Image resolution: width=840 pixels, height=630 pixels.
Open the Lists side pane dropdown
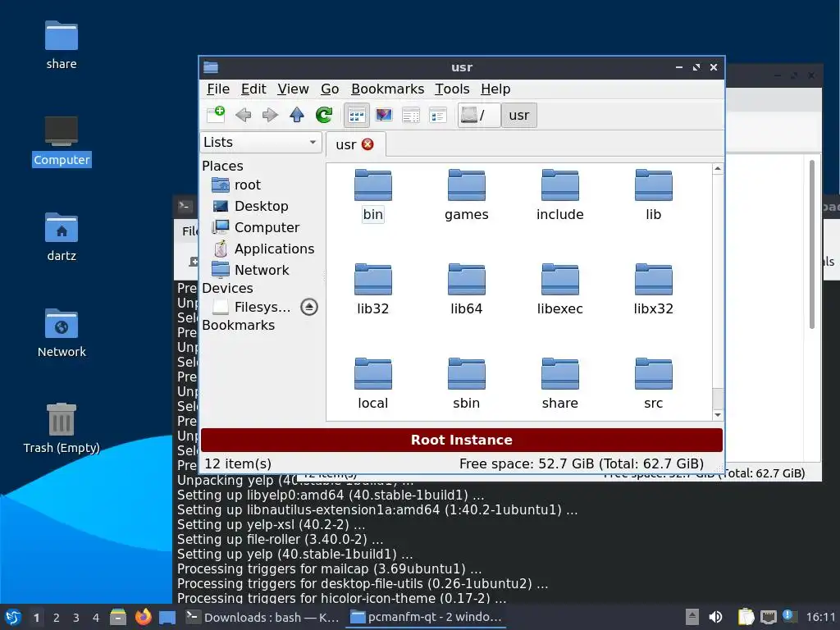tap(261, 143)
